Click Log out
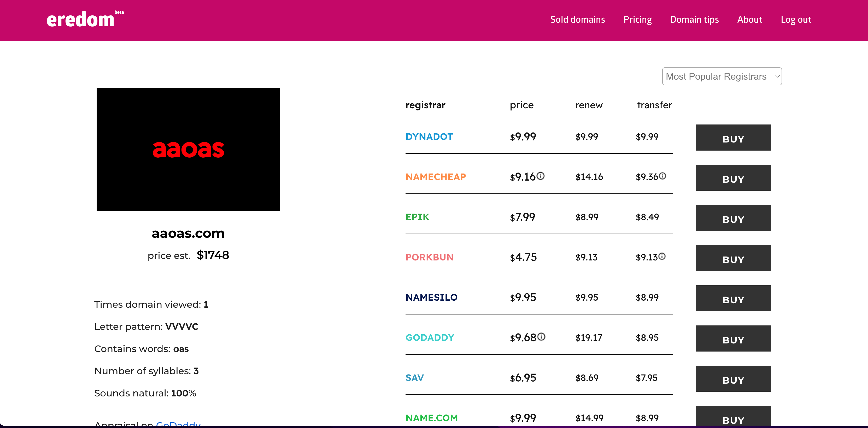868x428 pixels. pos(796,20)
